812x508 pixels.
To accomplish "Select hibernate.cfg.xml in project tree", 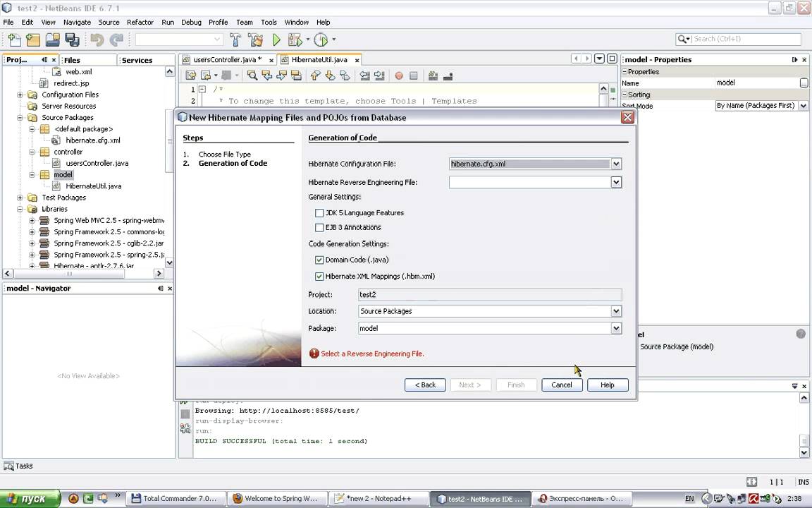I will 93,140.
